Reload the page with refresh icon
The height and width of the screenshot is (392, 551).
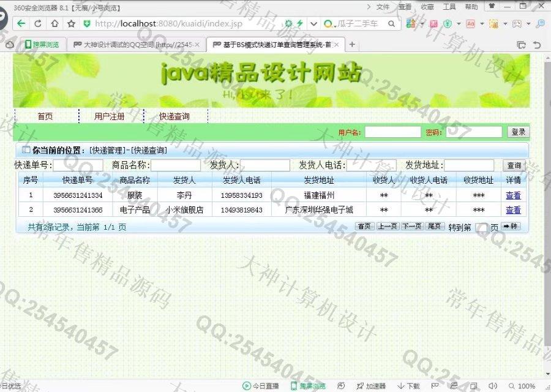[38, 24]
